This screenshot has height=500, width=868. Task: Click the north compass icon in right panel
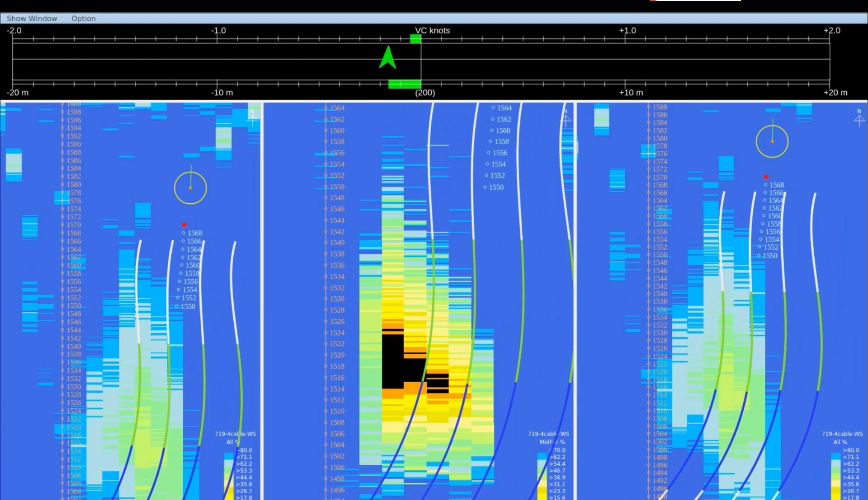[859, 118]
